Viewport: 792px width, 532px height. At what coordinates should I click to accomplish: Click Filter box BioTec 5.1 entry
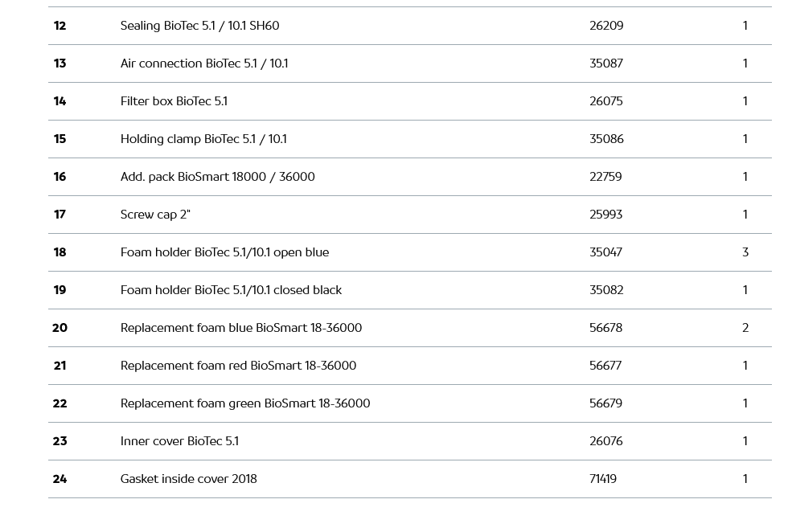[x=174, y=101]
